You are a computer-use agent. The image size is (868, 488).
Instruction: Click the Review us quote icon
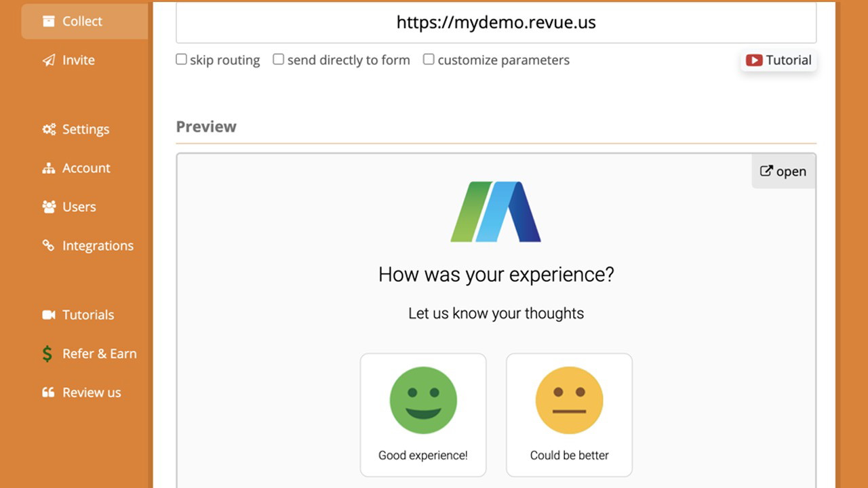point(48,392)
